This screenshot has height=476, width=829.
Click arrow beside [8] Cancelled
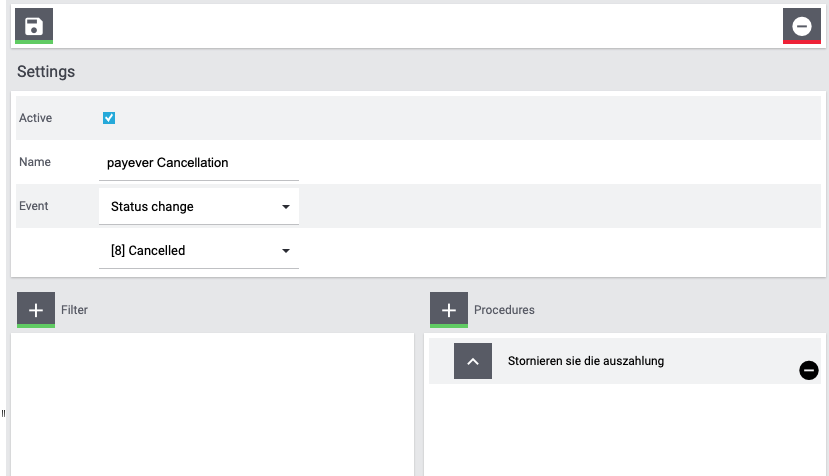point(285,251)
